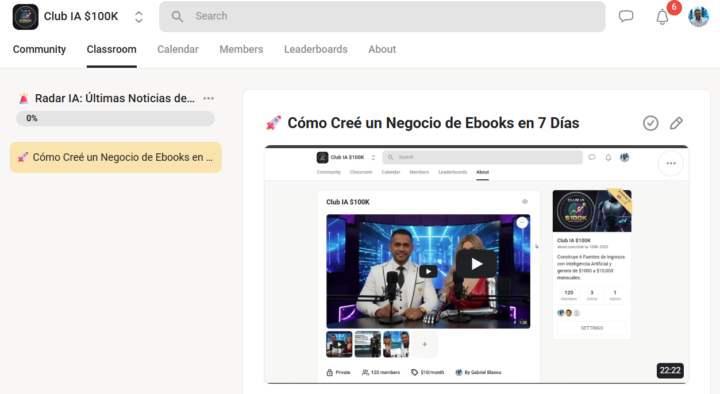Click the $100K banner image in video preview
The width and height of the screenshot is (720, 394).
(x=592, y=211)
